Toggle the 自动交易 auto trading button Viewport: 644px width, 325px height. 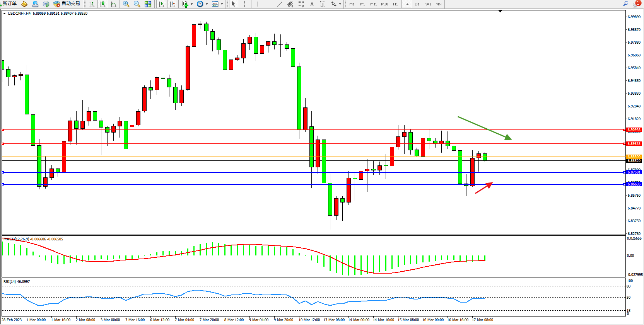pos(67,4)
